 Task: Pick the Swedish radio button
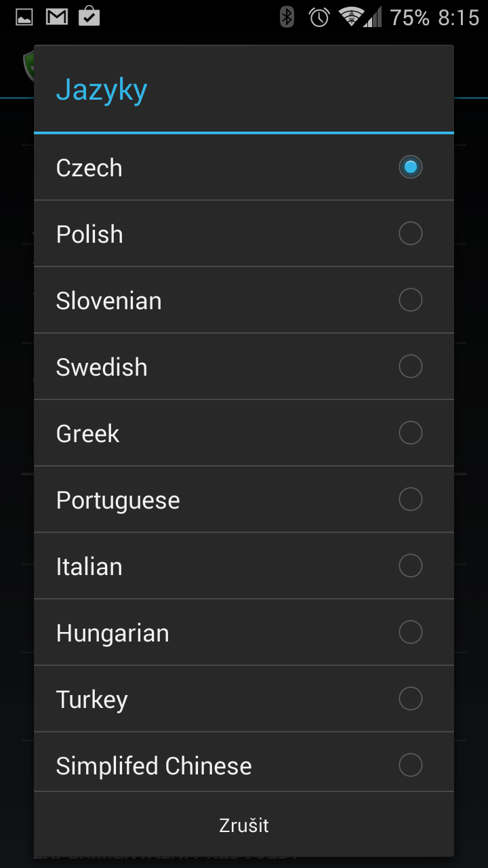[410, 366]
